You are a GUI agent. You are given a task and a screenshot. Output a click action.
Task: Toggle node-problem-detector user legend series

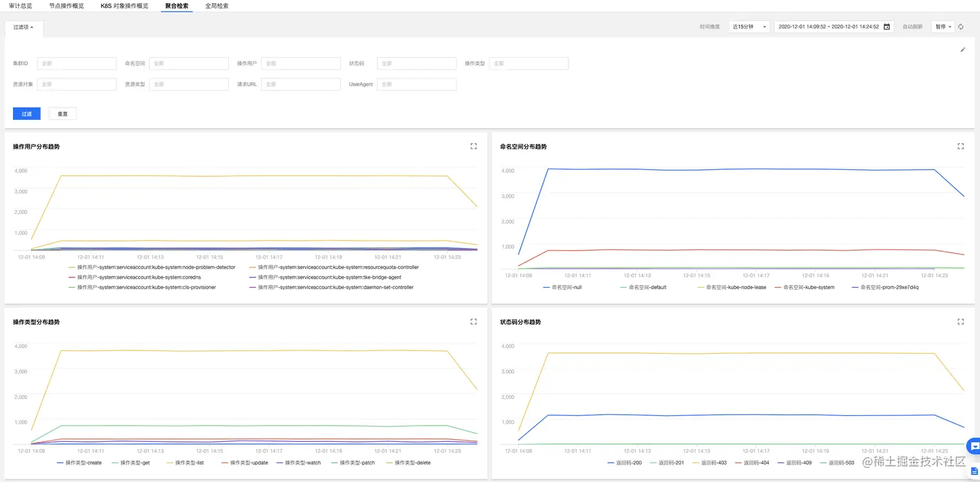click(152, 267)
